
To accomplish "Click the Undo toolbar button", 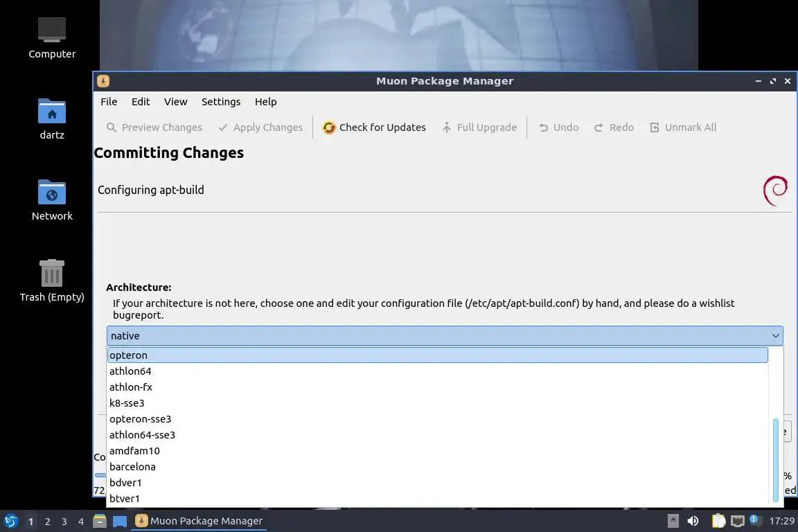I will [558, 127].
